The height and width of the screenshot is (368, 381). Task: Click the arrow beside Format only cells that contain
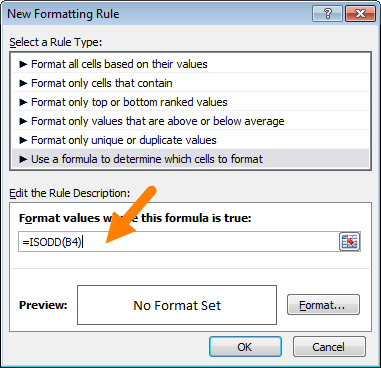[23, 83]
